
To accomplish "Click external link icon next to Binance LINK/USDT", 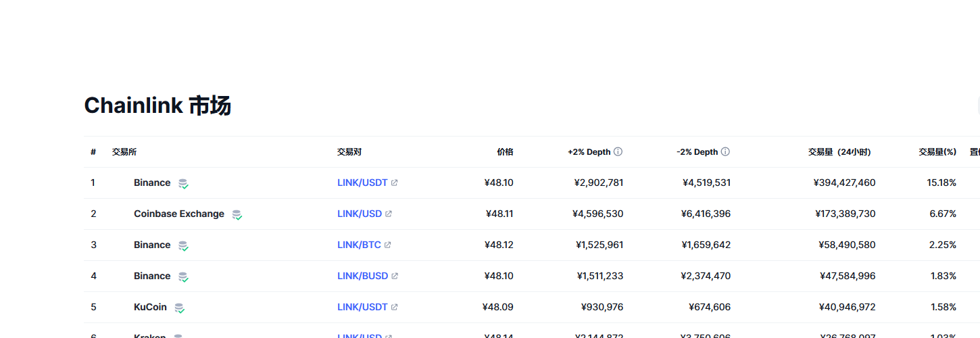I will click(x=395, y=183).
